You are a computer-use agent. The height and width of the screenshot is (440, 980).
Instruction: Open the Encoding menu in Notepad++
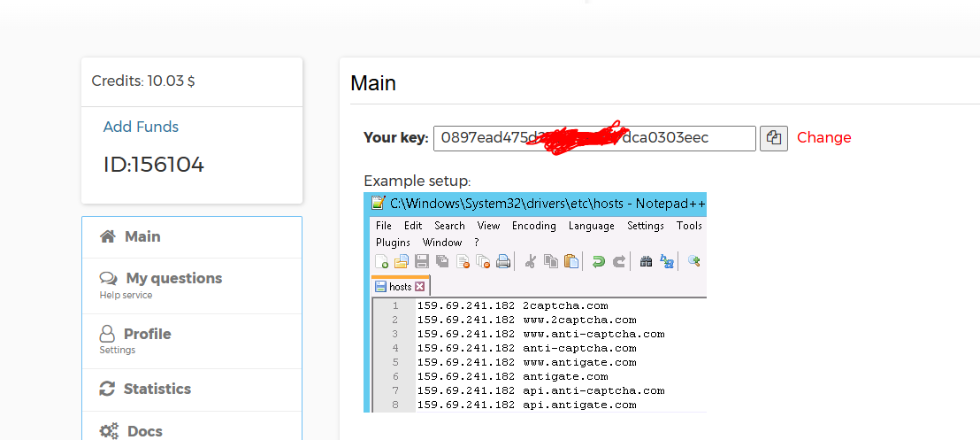(x=533, y=226)
